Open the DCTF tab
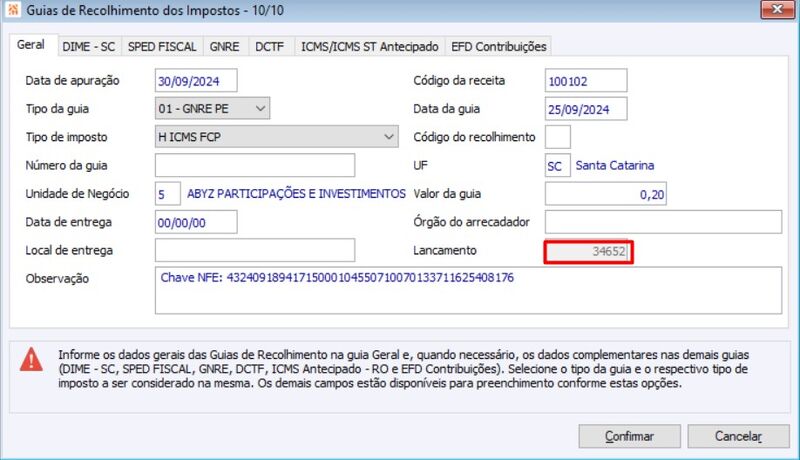Screen dimensions: 800x460 tap(269, 46)
